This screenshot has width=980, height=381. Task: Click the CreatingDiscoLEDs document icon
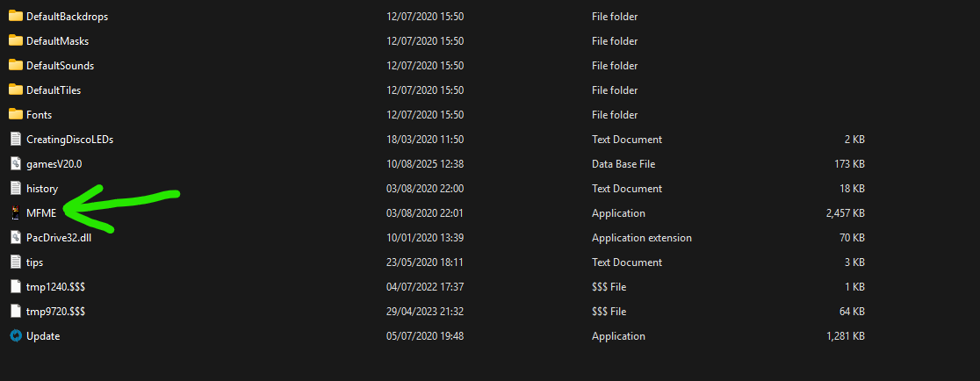15,140
